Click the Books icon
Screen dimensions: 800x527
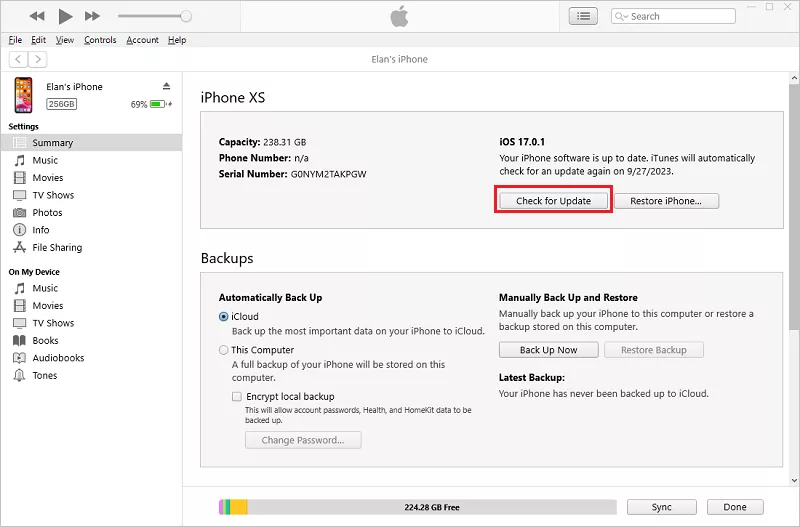[x=19, y=340]
